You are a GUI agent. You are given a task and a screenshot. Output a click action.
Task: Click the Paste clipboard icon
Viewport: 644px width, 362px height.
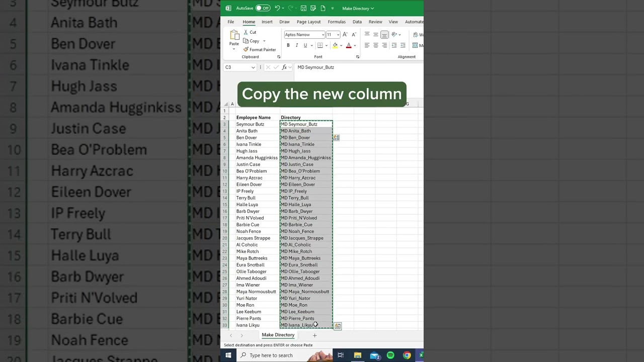click(234, 35)
